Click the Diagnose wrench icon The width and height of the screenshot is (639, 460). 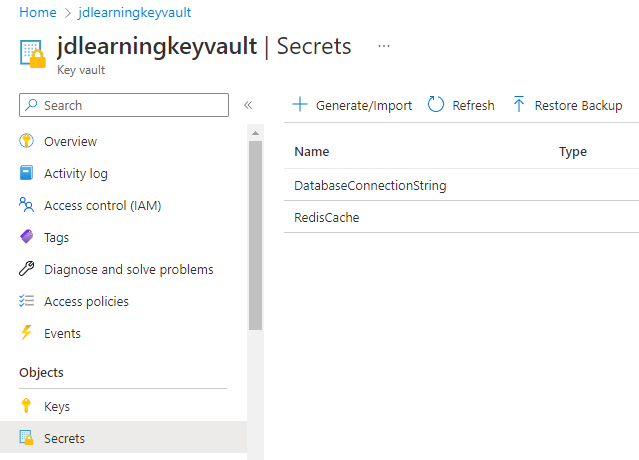click(x=26, y=269)
